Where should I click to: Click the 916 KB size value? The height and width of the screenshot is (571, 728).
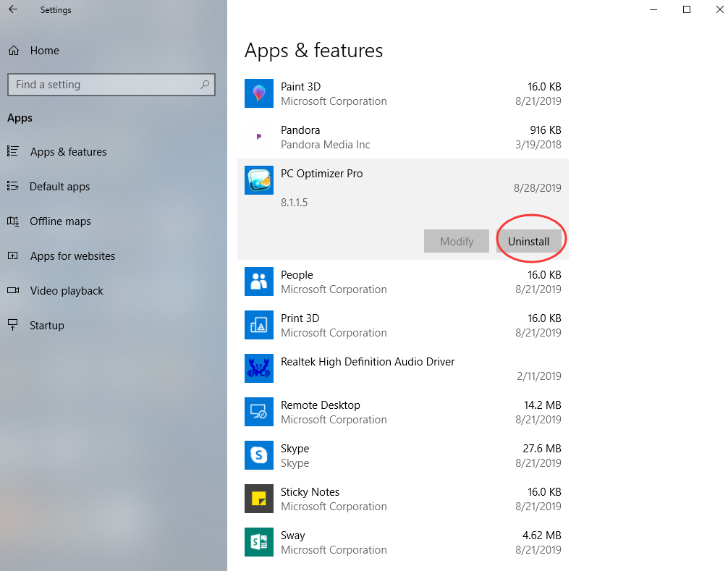546,130
